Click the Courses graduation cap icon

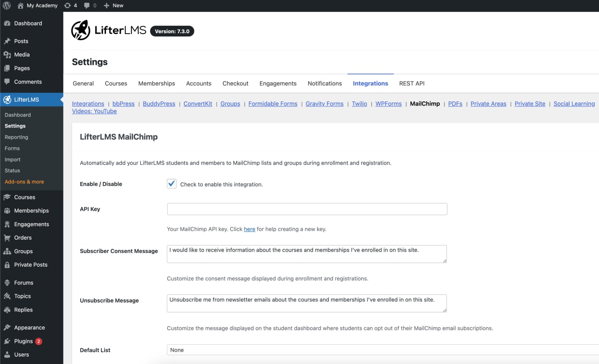coord(7,197)
